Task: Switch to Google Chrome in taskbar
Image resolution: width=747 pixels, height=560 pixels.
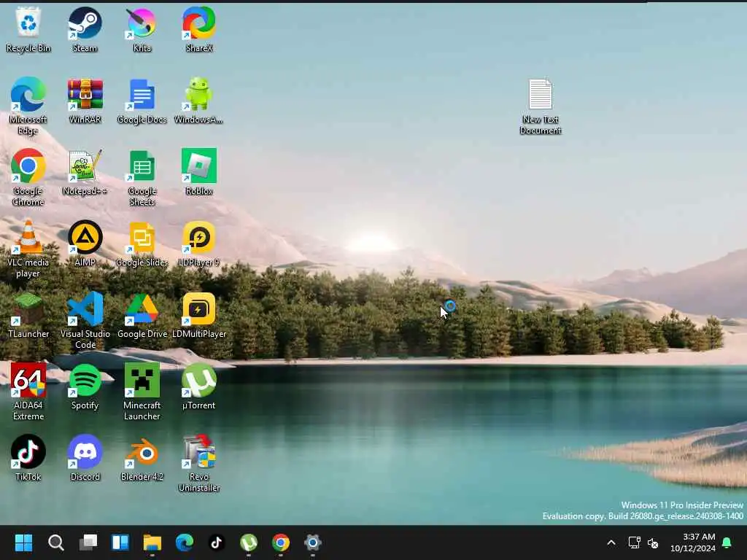Action: pyautogui.click(x=281, y=542)
